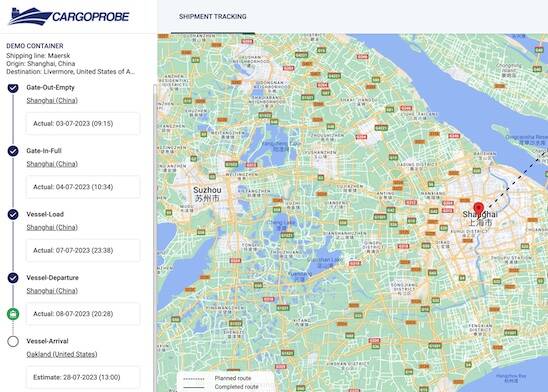Click the sidebar vertical scrollbar
Screen dimensions: 548x392
(155, 238)
